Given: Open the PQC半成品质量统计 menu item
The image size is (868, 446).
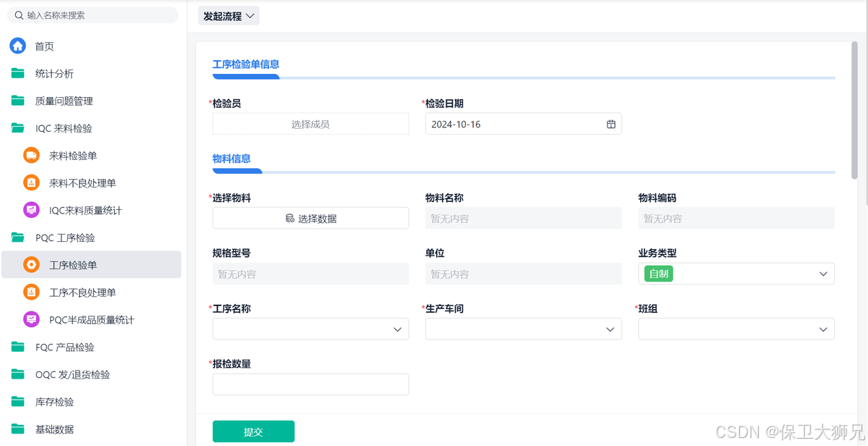Looking at the screenshot, I should tap(91, 319).
